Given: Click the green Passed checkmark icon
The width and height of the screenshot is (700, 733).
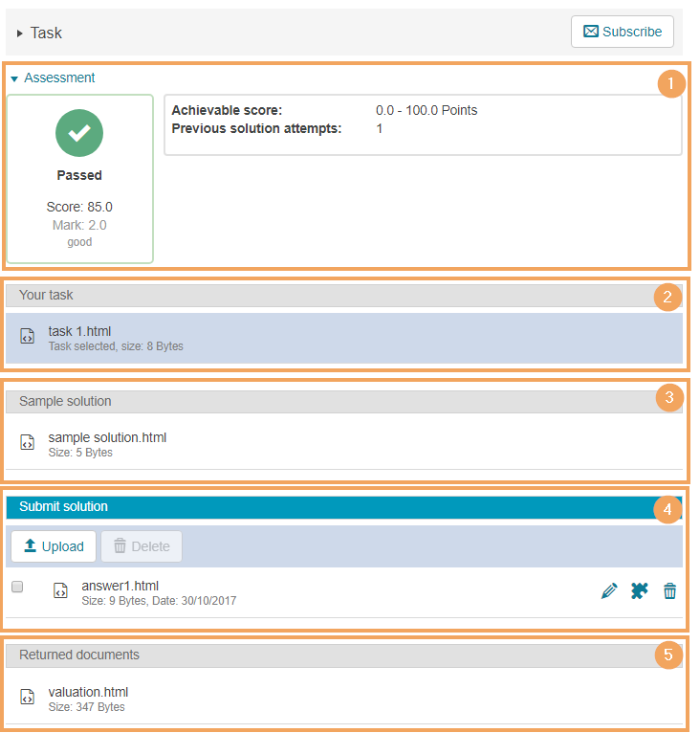Looking at the screenshot, I should tap(79, 134).
